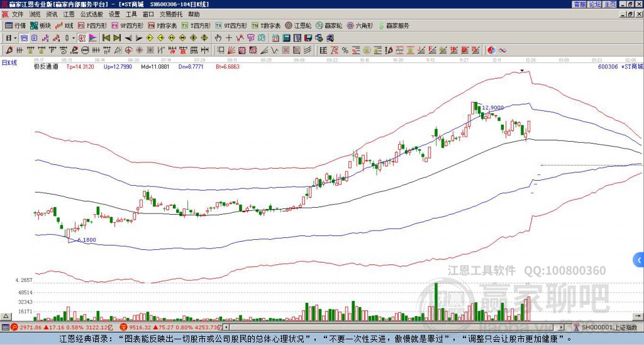Screen dimensions: 644x345
Task: Step chart left with black left arrow
Action: pyautogui.click(x=128, y=38)
